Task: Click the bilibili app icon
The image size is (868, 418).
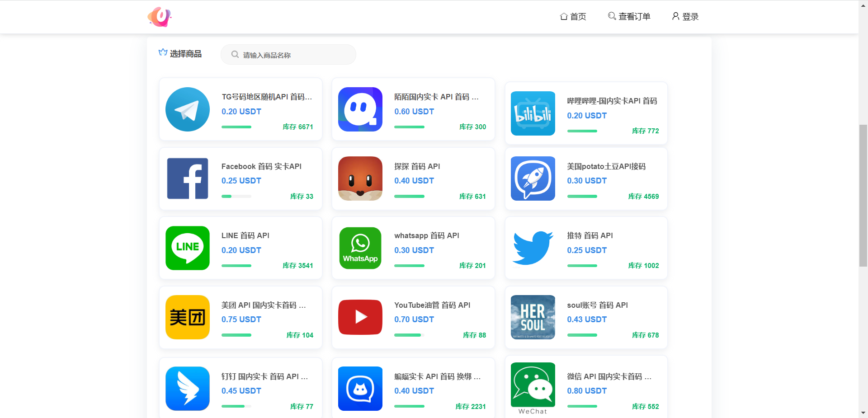Action: point(533,113)
